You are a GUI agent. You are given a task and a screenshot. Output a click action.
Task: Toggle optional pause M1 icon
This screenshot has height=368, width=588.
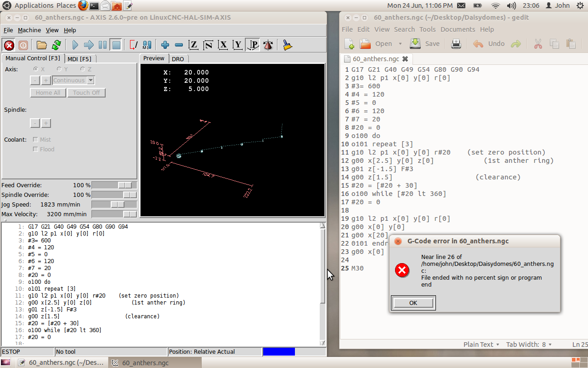[147, 45]
